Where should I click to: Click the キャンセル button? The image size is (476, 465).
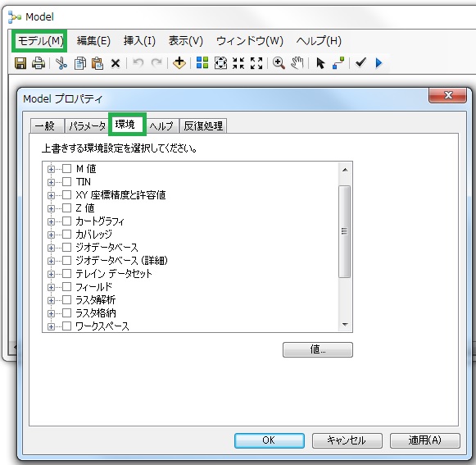pyautogui.click(x=347, y=440)
